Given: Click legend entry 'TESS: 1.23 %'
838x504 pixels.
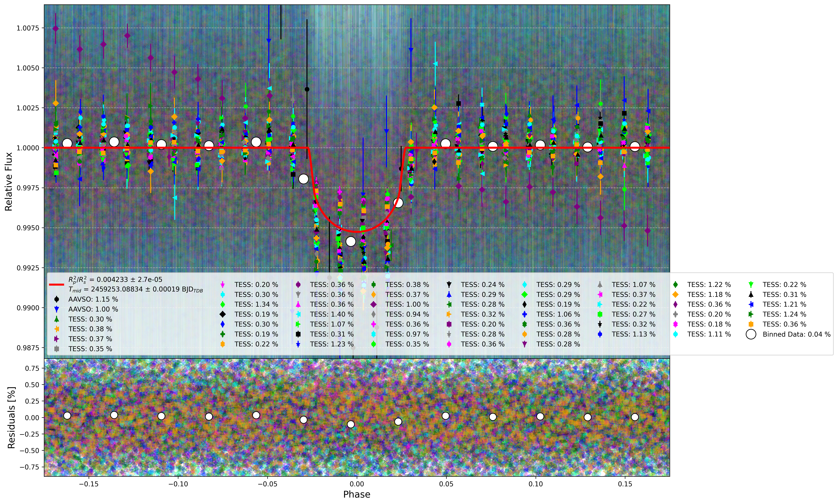Looking at the screenshot, I should pyautogui.click(x=332, y=344).
